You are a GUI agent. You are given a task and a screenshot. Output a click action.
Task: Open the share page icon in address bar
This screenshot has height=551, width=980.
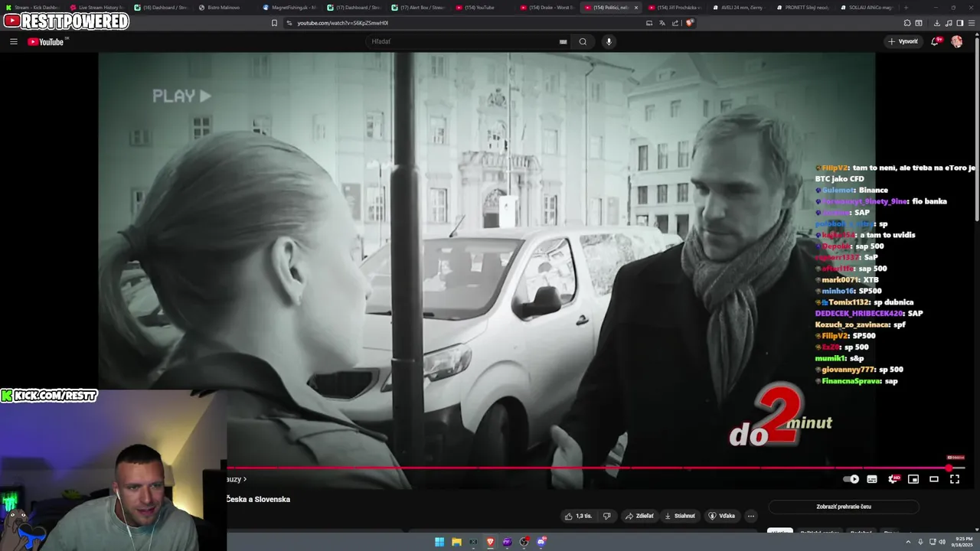click(675, 23)
